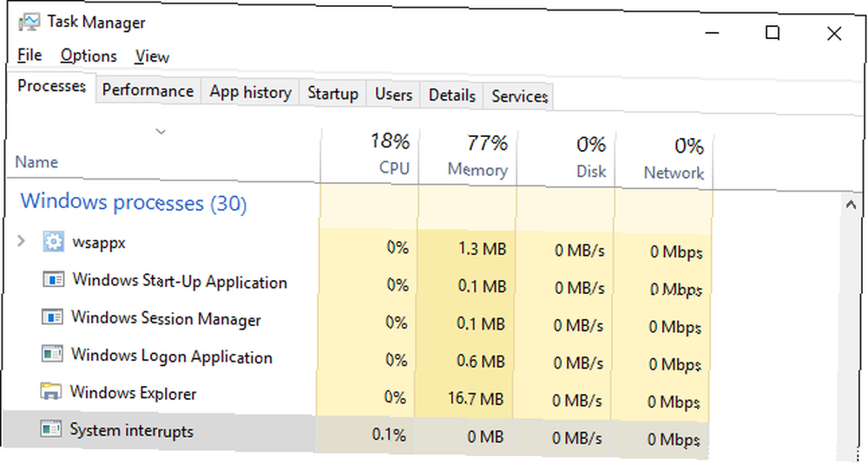
Task: Click the Windows Session Manager icon
Action: pos(53,317)
